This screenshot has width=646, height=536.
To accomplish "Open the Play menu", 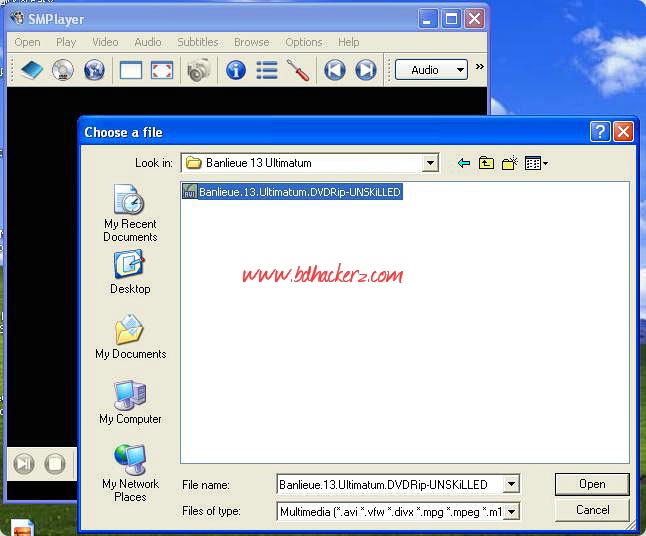I will click(66, 42).
